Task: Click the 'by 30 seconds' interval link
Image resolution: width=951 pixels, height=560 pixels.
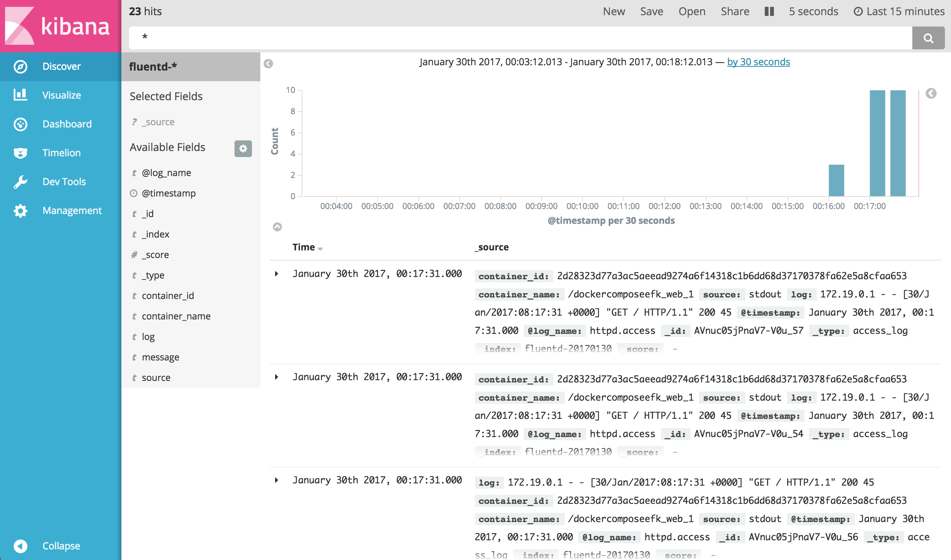Action: coord(758,62)
